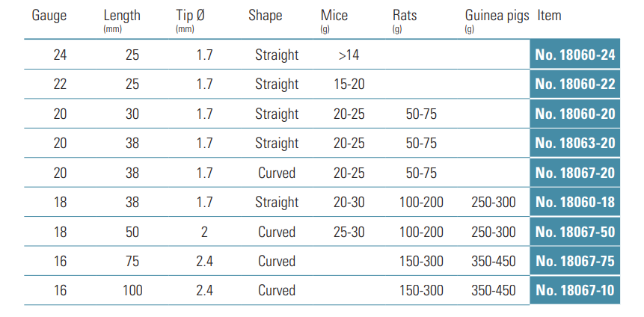644x317 pixels.
Task: Select item No. 18060-22
Action: (x=575, y=84)
